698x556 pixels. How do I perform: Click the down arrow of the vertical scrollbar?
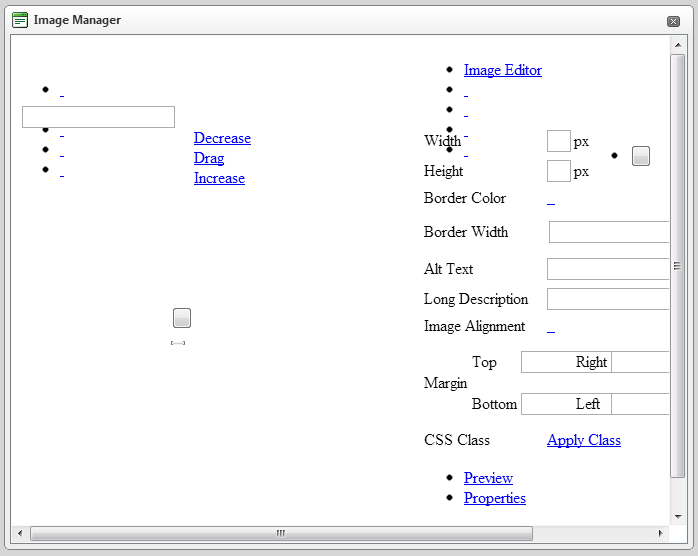click(x=678, y=517)
